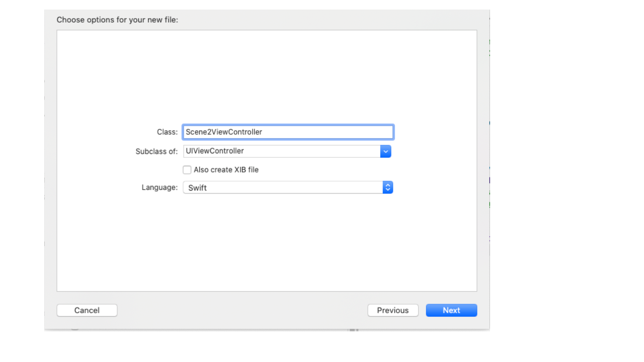Viewport: 644px width, 362px height.
Task: Select the Swift language menu text
Action: tap(198, 188)
